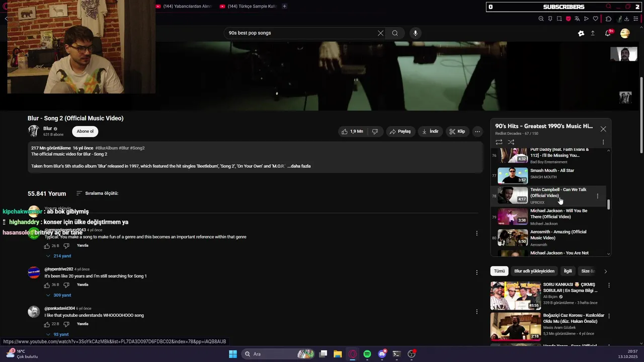Expand 93 yanıt replies
This screenshot has height=362, width=644.
pyautogui.click(x=58, y=334)
